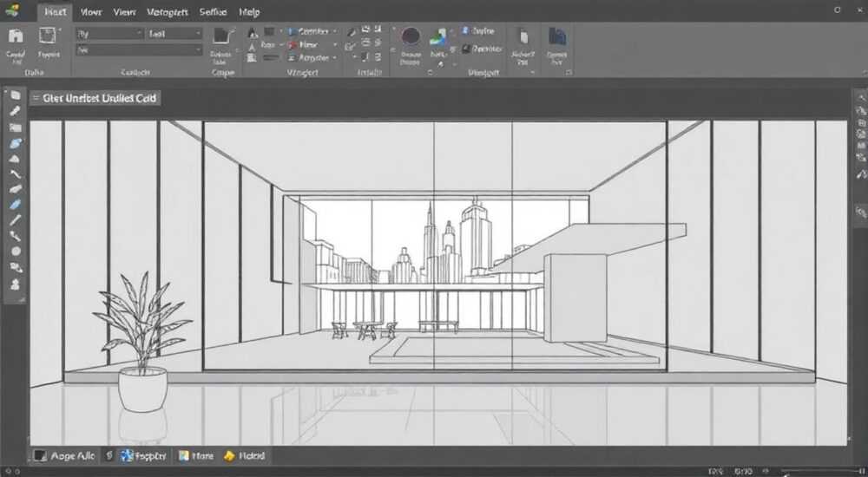Expand the wide dropdown below Fly

pos(139,49)
